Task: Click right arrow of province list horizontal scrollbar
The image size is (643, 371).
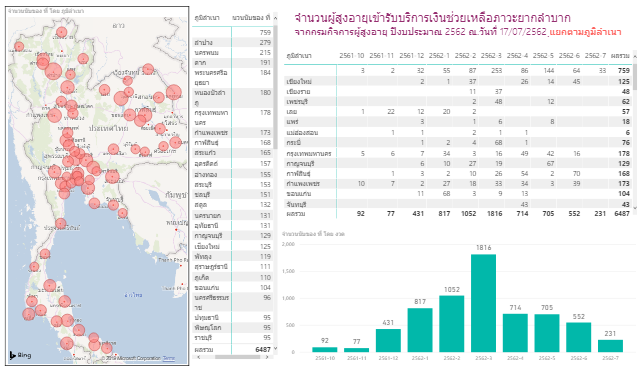Action: point(267,357)
